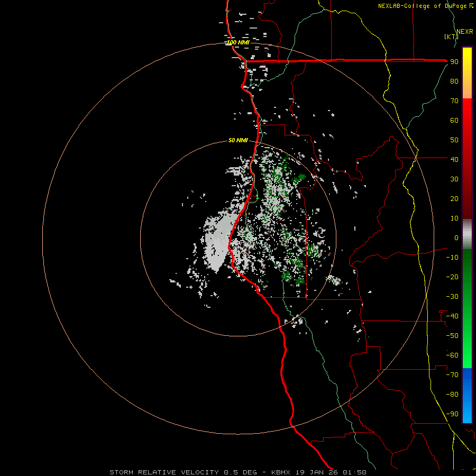Select the -20 colorbar label
Screen dimensions: 476x476
tap(452, 277)
